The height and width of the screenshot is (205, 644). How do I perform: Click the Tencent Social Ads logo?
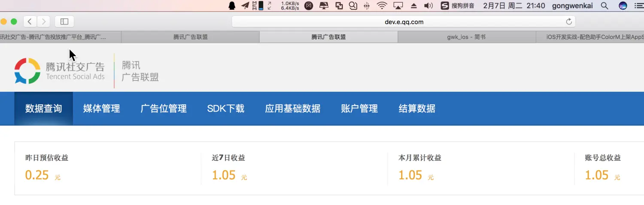tap(60, 71)
